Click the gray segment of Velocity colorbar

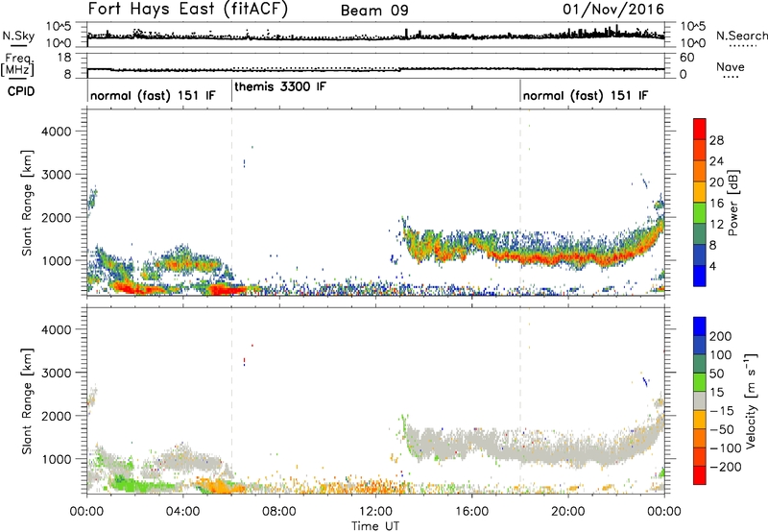(700, 400)
